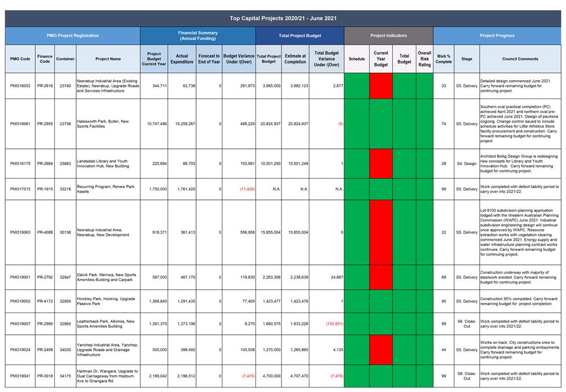Click comment 'Construction 95% completed'
Image resolution: width=566 pixels, height=392 pixels.
click(x=519, y=301)
